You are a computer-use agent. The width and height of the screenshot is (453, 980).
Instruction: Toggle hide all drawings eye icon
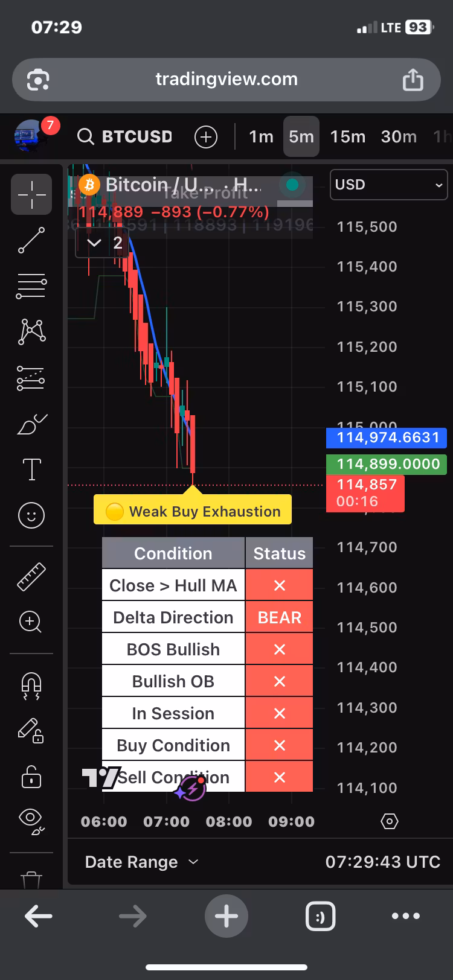tap(31, 822)
